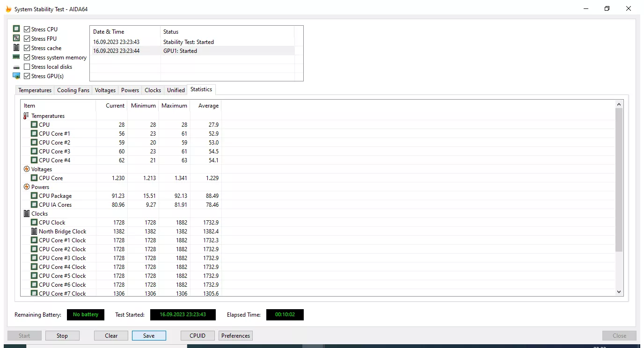Select the Voltages tab
The image size is (644, 348).
(x=105, y=90)
